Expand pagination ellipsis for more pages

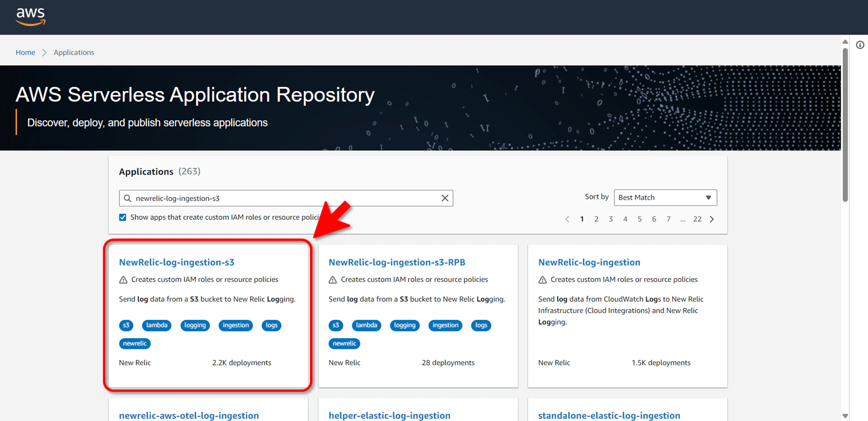[x=683, y=219]
